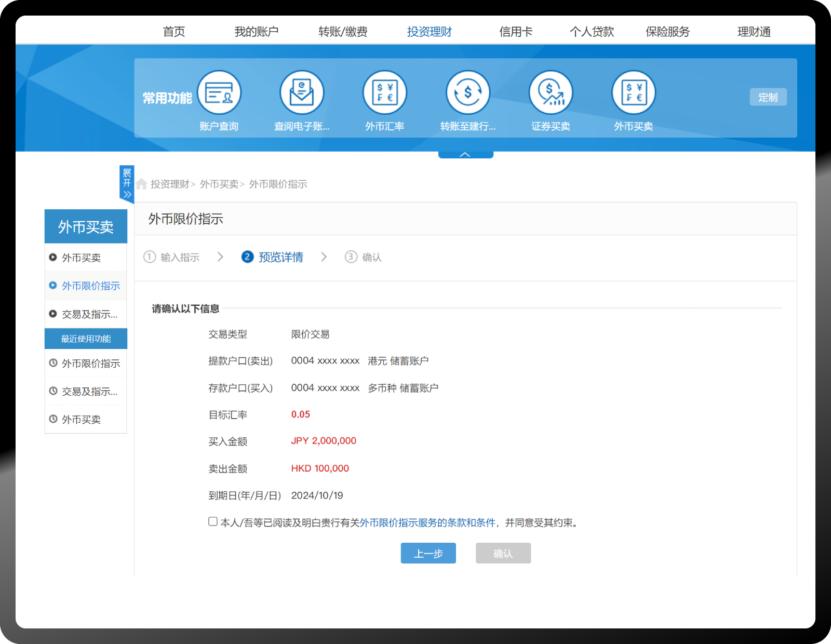
Task: Collapse the 常用功能 panel with up chevron
Action: pos(465,154)
